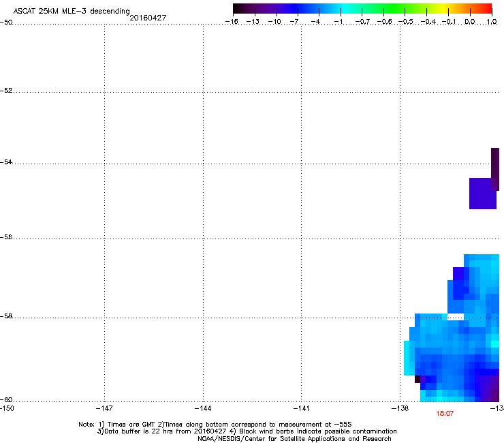Select the date label '20160427' under the title
Image resolution: width=504 pixels, height=443 pixels.
[x=148, y=18]
